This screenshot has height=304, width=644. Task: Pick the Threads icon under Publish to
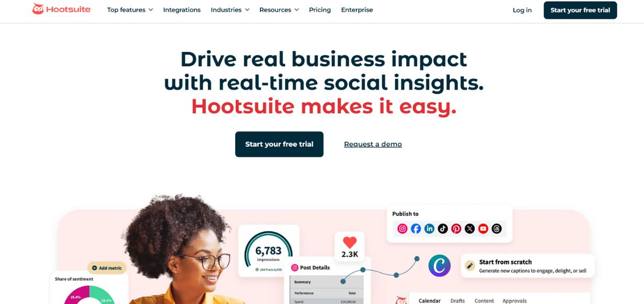click(x=497, y=229)
